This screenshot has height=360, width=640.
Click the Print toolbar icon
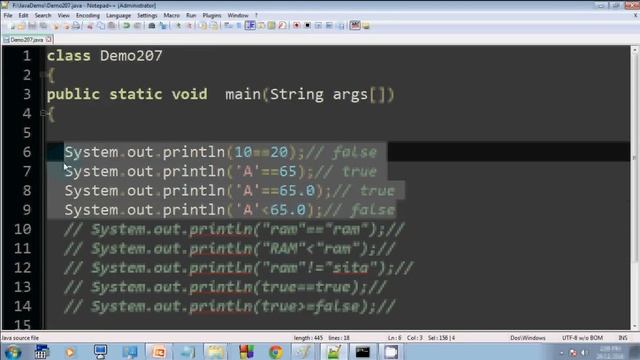coord(76,26)
